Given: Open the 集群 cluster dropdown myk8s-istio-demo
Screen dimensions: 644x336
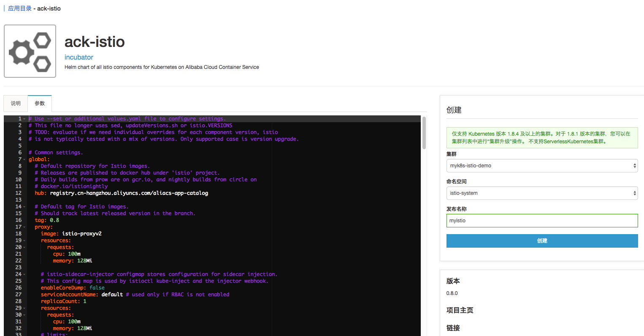Looking at the screenshot, I should pos(542,166).
